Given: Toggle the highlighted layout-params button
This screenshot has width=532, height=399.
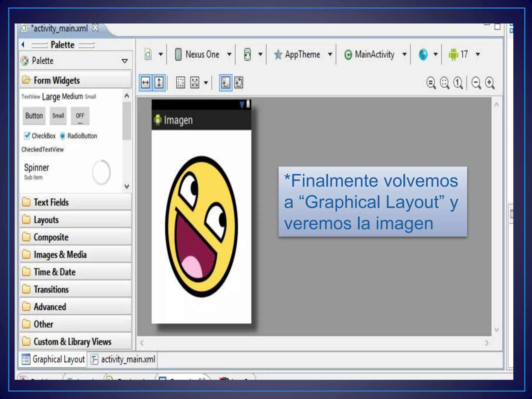Looking at the screenshot, I should pyautogui.click(x=225, y=83).
